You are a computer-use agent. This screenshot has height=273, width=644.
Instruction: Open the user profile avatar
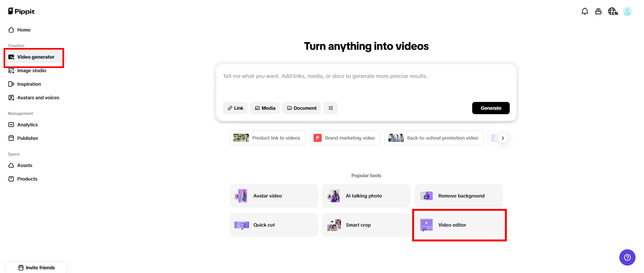(627, 11)
